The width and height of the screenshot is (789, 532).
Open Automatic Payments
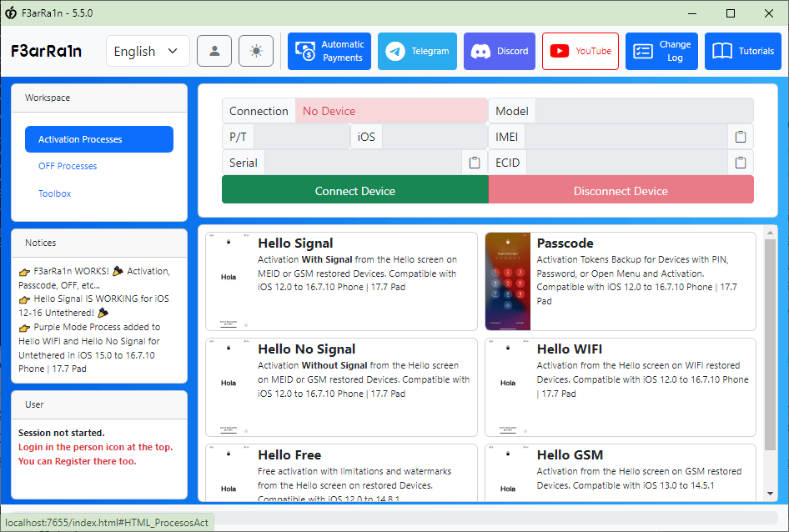click(329, 51)
